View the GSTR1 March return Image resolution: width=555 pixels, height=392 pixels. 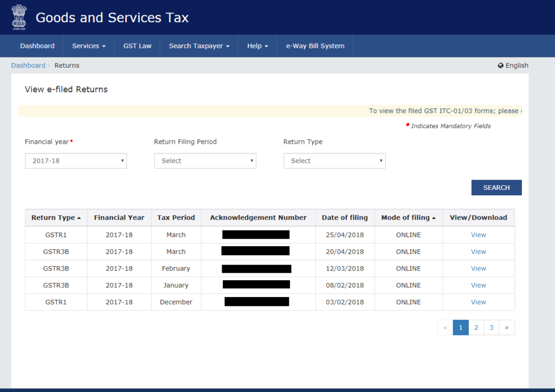coord(478,234)
